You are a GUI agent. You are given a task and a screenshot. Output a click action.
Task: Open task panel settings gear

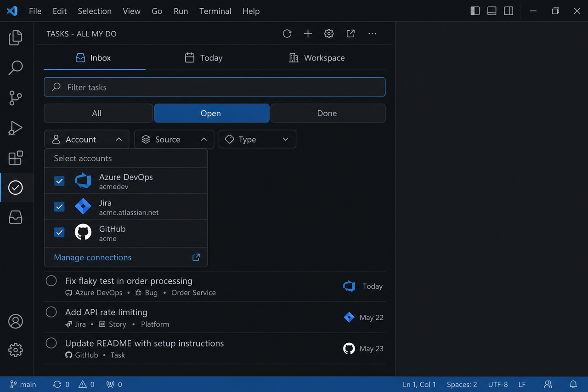(x=328, y=34)
